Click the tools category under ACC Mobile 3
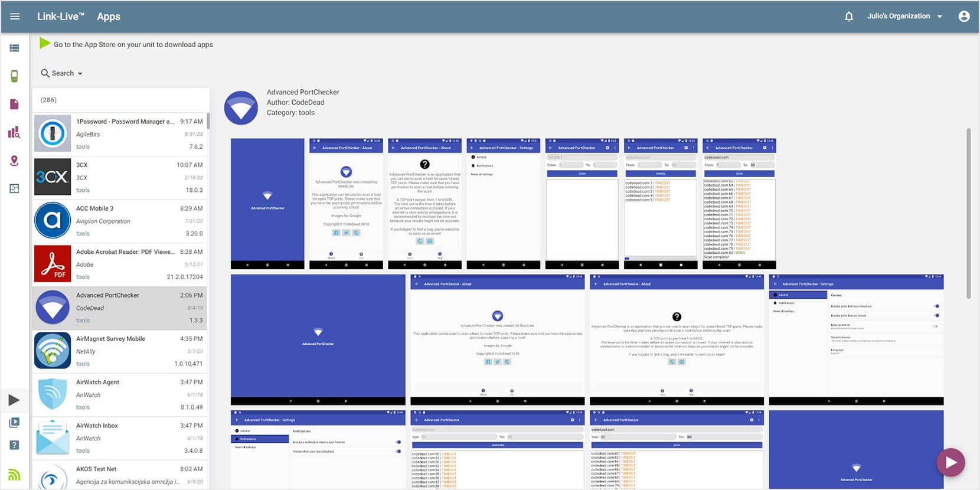980x490 pixels. [x=83, y=233]
